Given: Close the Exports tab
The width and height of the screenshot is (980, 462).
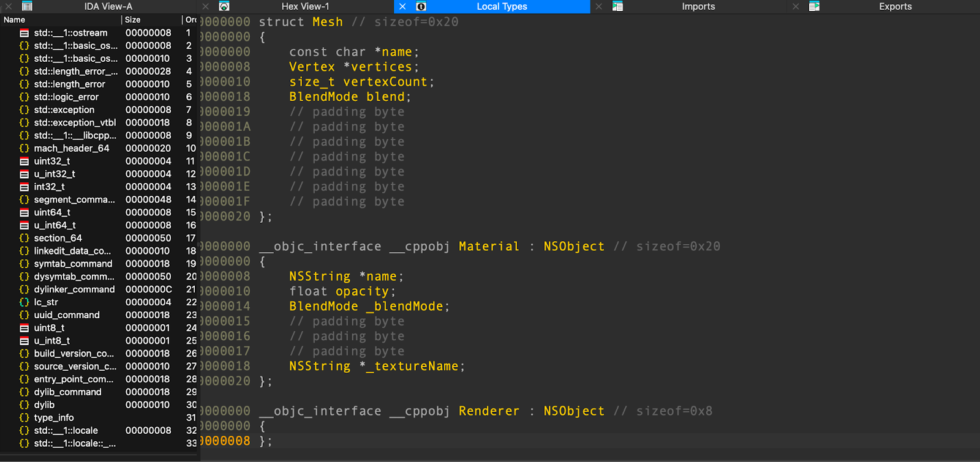Looking at the screenshot, I should pos(796,7).
